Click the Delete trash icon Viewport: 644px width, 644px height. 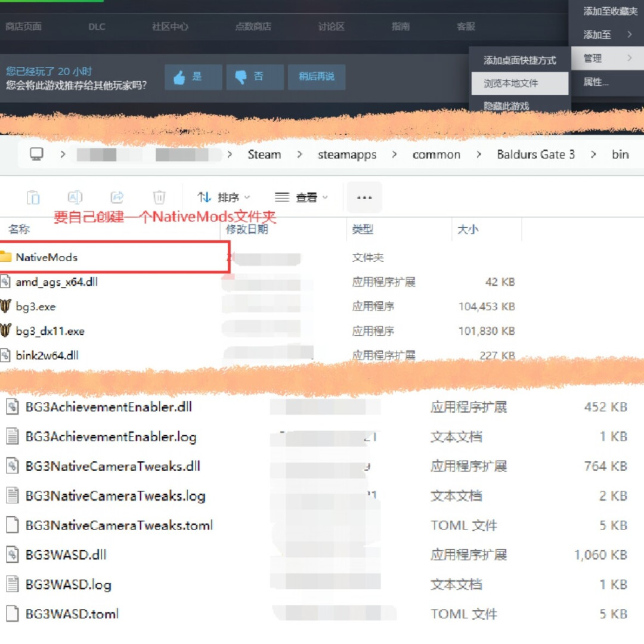[159, 197]
